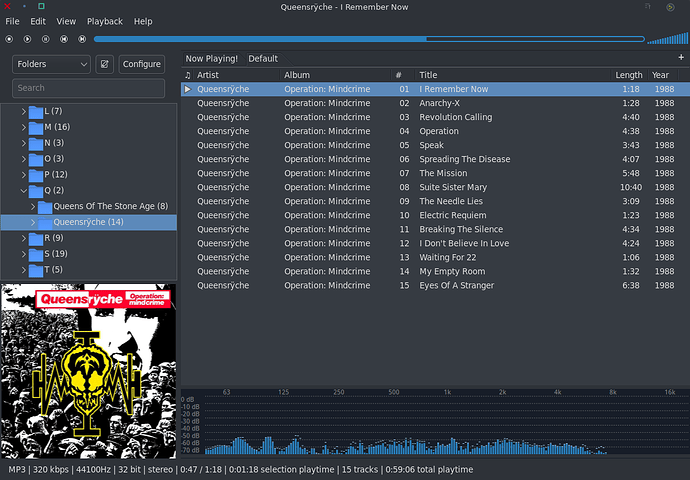Screen dimensions: 690x480
Task: Collapse the Q folder in the tree
Action: pos(23,190)
